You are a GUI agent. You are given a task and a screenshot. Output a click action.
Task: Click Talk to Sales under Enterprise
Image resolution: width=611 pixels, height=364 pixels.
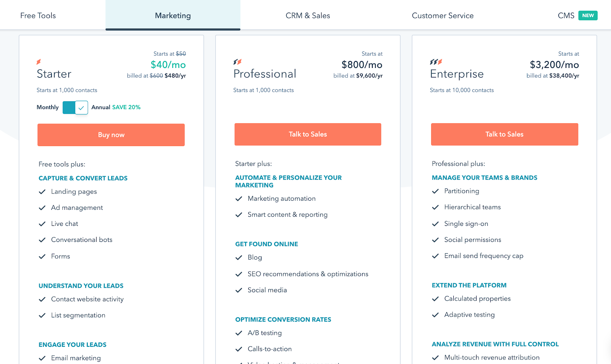[504, 134]
